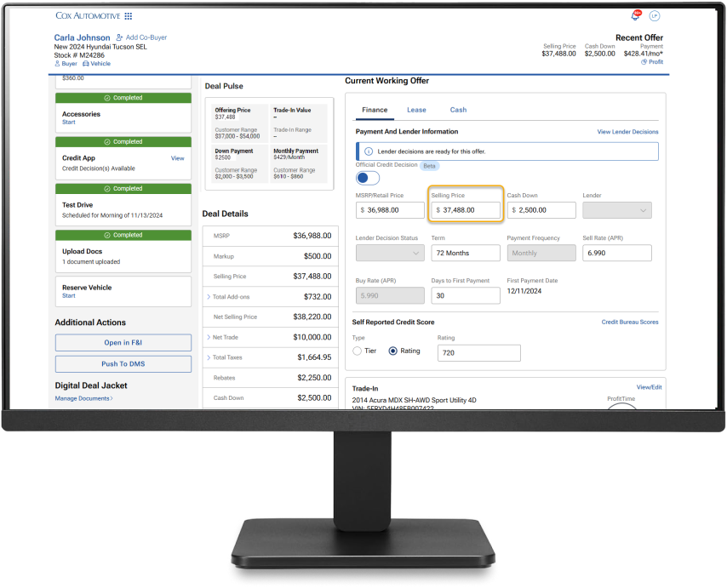Click the Add Co-Buyer icon
The image size is (727, 588).
pyautogui.click(x=119, y=38)
